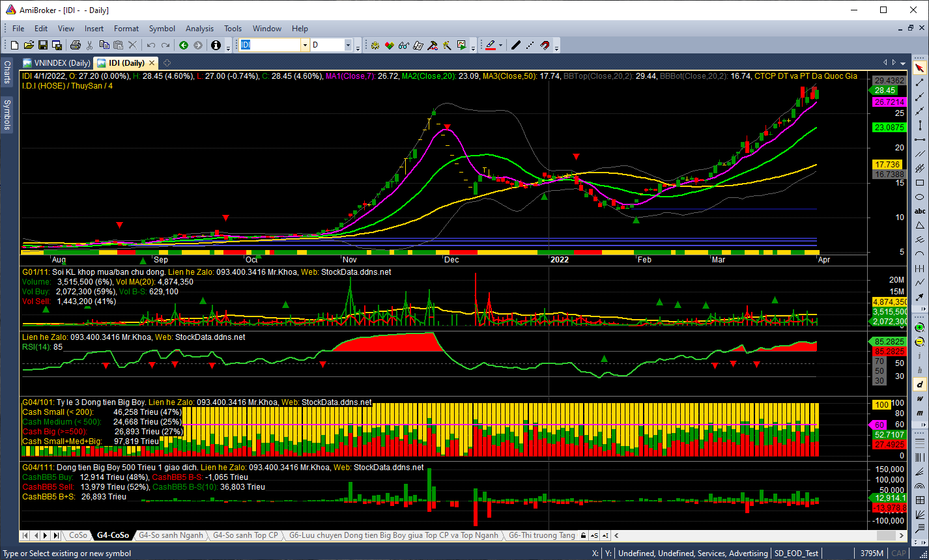Expand line-style toolbar overflow after magnet
Screen dimensions: 929x560
coord(557,46)
